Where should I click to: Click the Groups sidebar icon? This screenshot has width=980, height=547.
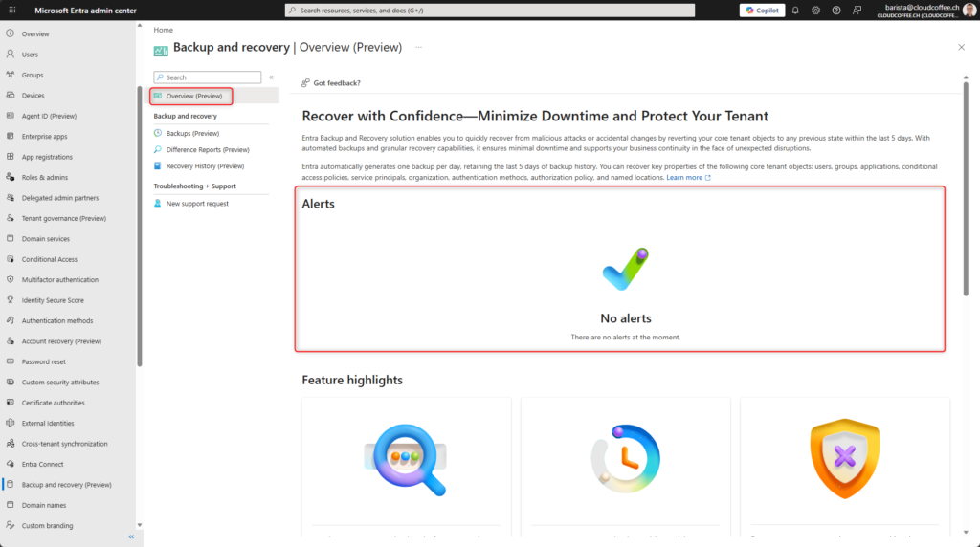[10, 75]
